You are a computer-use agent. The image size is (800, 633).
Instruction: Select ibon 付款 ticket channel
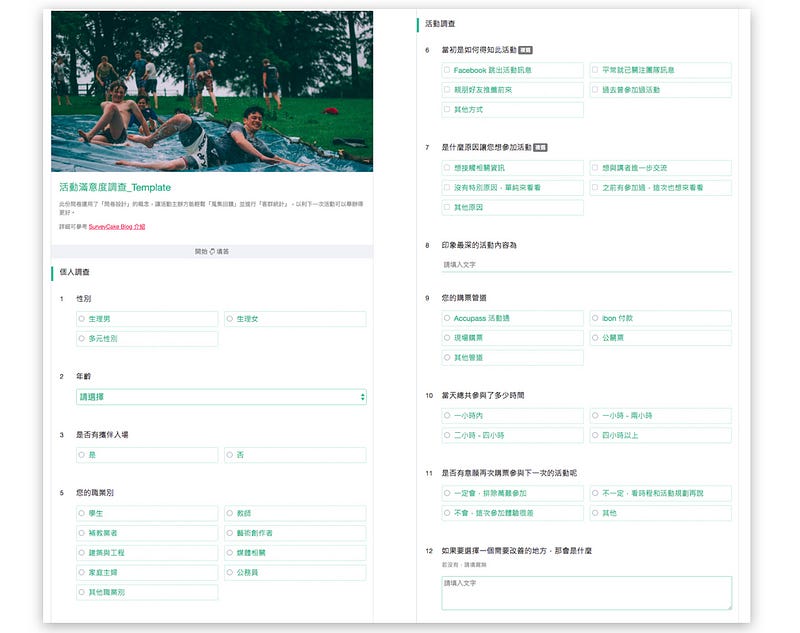(660, 318)
